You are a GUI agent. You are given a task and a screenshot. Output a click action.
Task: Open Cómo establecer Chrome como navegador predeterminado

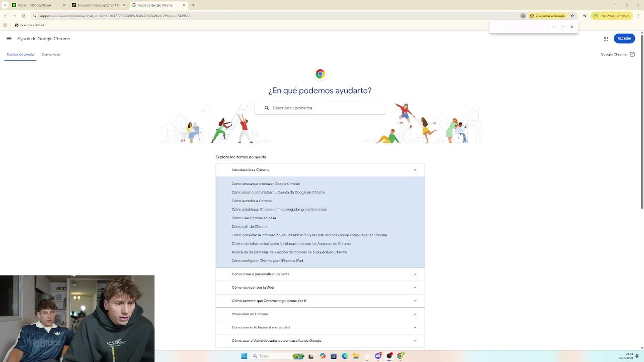point(279,210)
